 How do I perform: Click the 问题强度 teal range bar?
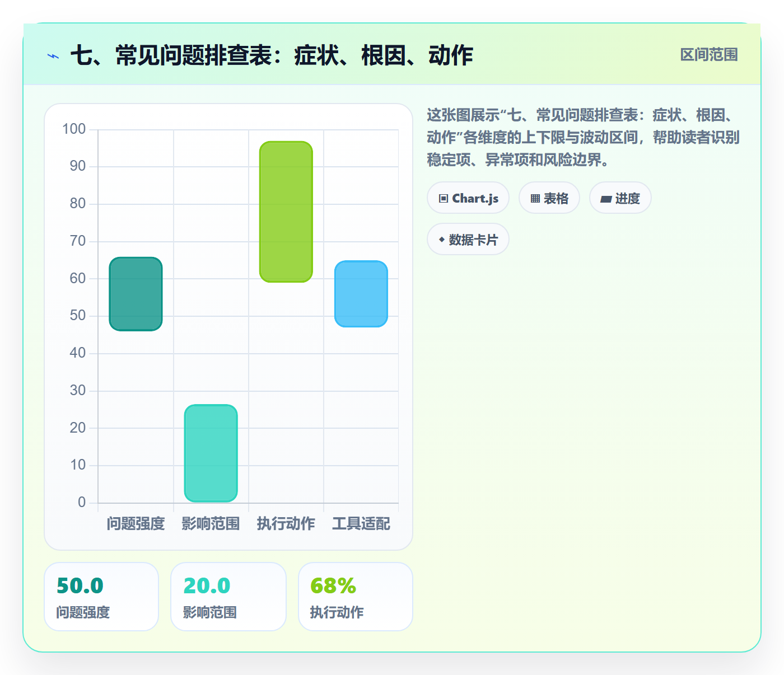coord(136,294)
